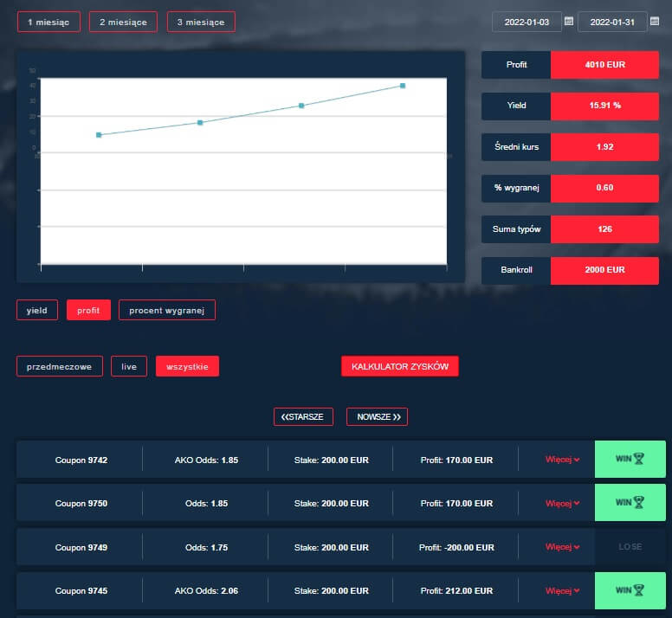Expand Więcej details for Coupon 9749
Screen dimensions: 672x618
tap(562, 547)
